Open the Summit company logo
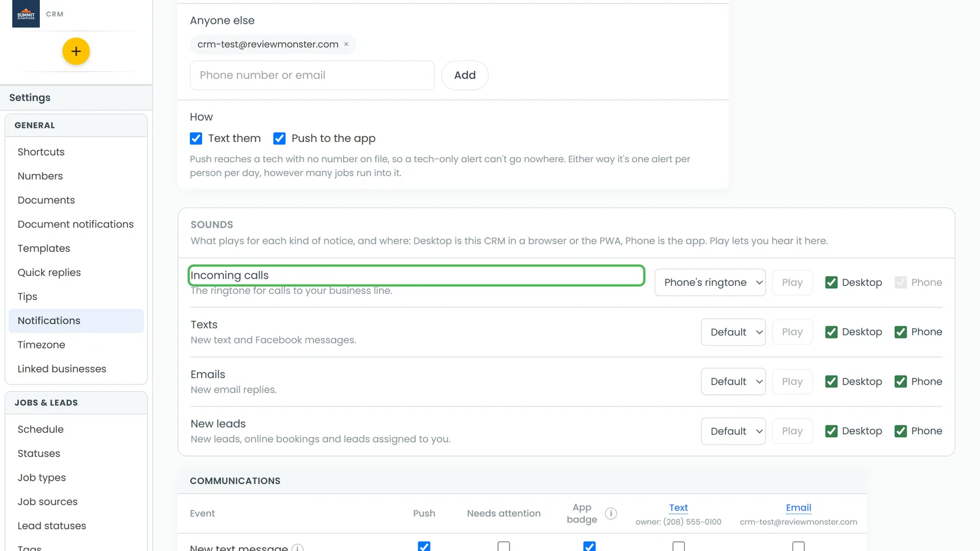 tap(26, 13)
